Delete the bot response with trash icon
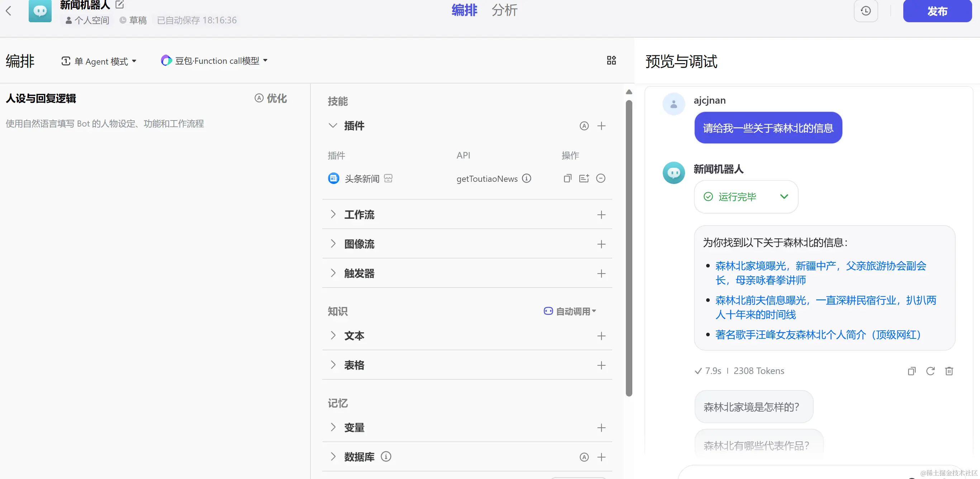The width and height of the screenshot is (980, 479). [949, 371]
